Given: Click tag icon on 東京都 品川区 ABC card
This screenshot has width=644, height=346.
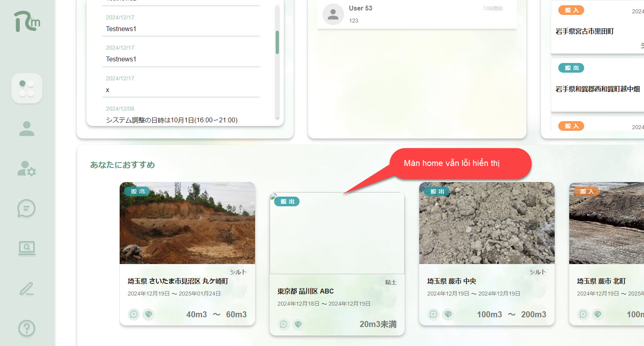Looking at the screenshot, I should 298,324.
